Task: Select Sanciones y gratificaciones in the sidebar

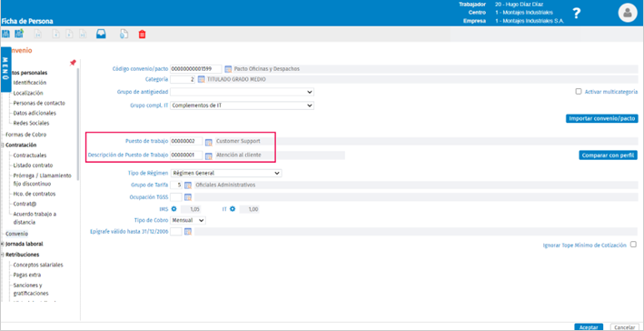Action: pyautogui.click(x=31, y=289)
